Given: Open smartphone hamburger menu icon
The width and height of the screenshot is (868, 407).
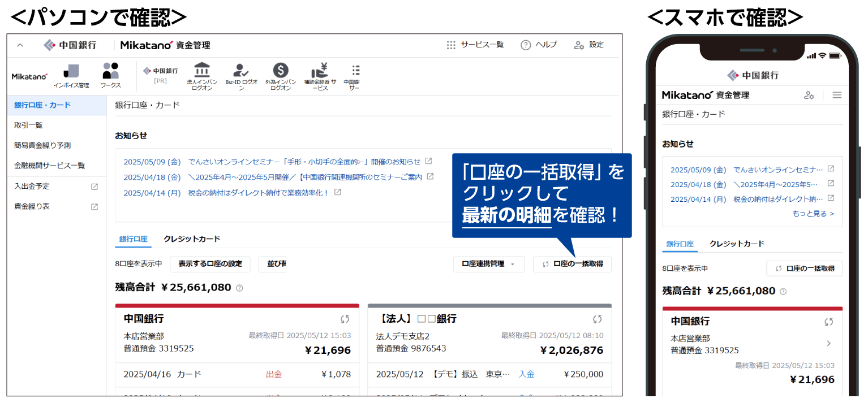Looking at the screenshot, I should (x=837, y=95).
